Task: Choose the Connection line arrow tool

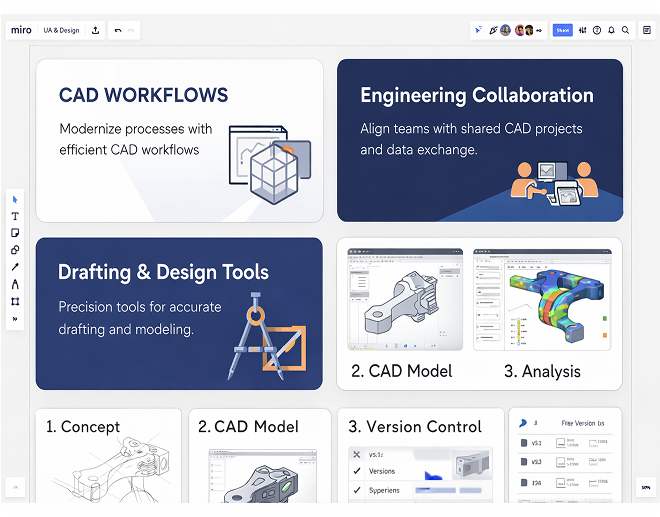Action: point(15,267)
